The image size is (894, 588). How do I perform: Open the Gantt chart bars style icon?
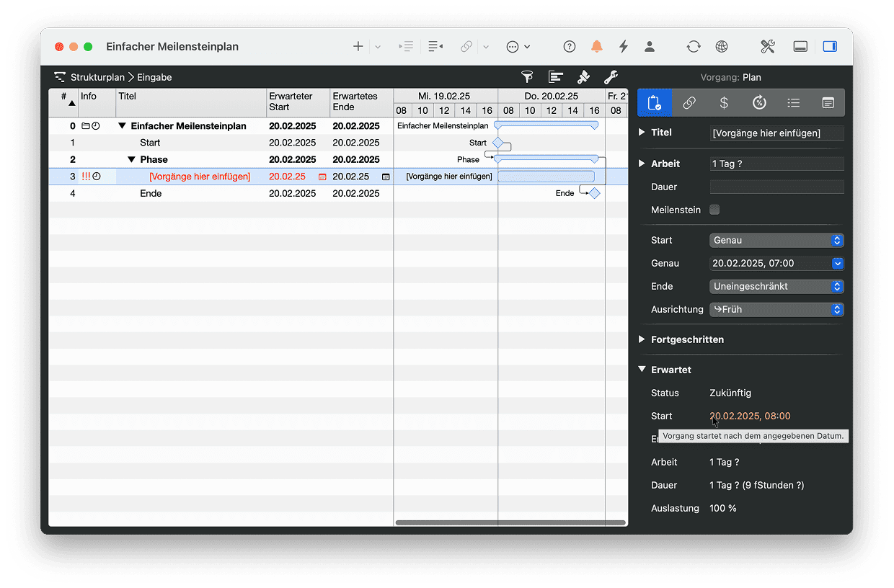(x=555, y=77)
